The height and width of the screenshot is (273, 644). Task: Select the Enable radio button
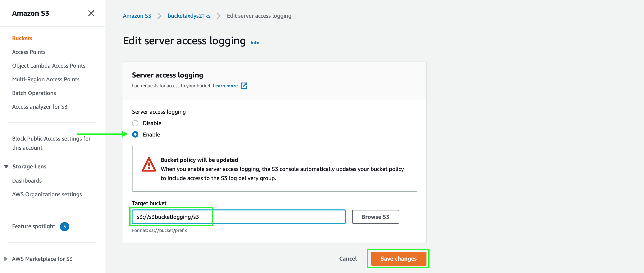pyautogui.click(x=135, y=134)
